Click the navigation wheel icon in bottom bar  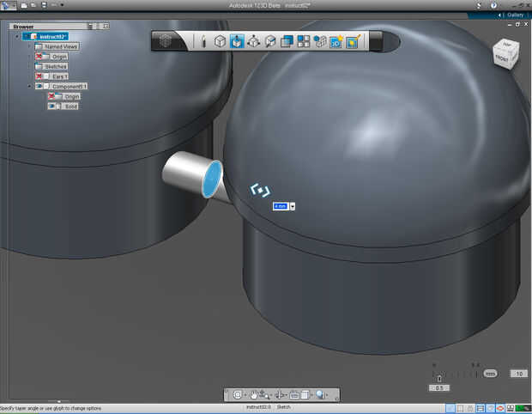pos(238,394)
